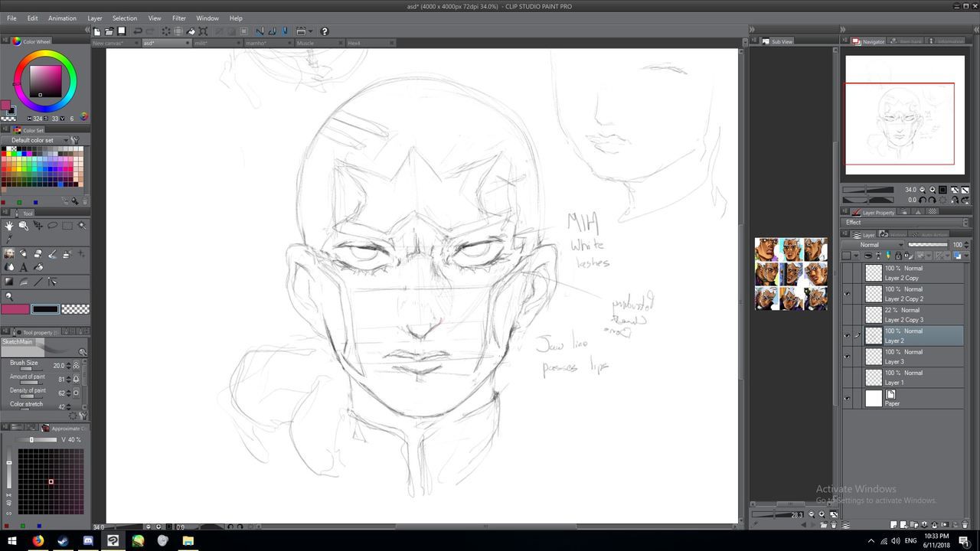Image resolution: width=980 pixels, height=551 pixels.
Task: Open color set wrench settings icon
Action: click(x=75, y=140)
